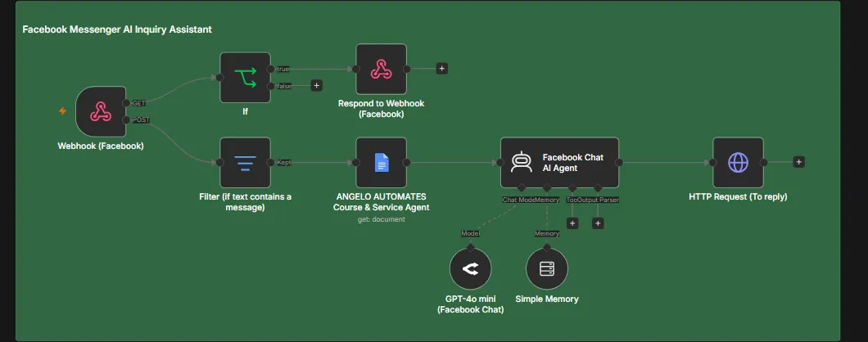868x342 pixels.
Task: Add an Output Parser to the AI Agent
Action: click(598, 223)
